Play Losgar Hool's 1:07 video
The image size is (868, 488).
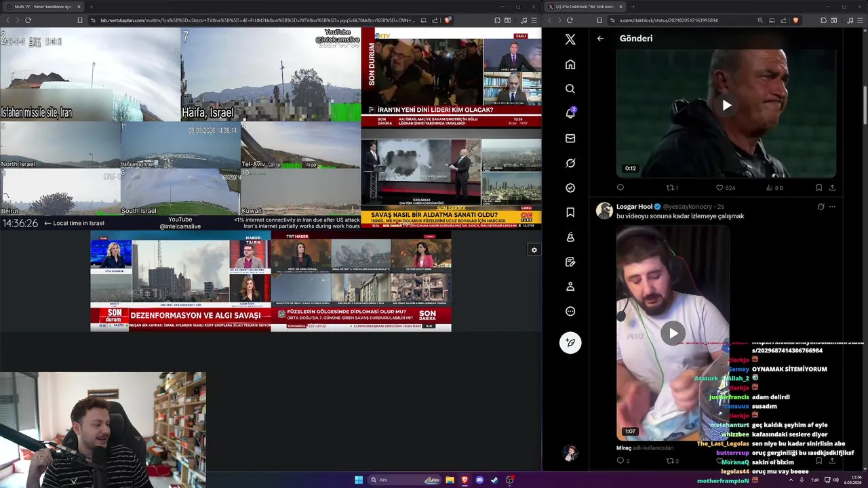coord(673,333)
